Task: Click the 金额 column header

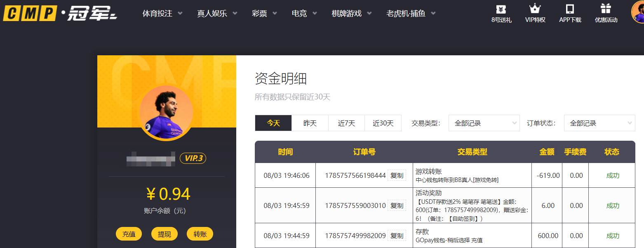Action: coord(547,152)
